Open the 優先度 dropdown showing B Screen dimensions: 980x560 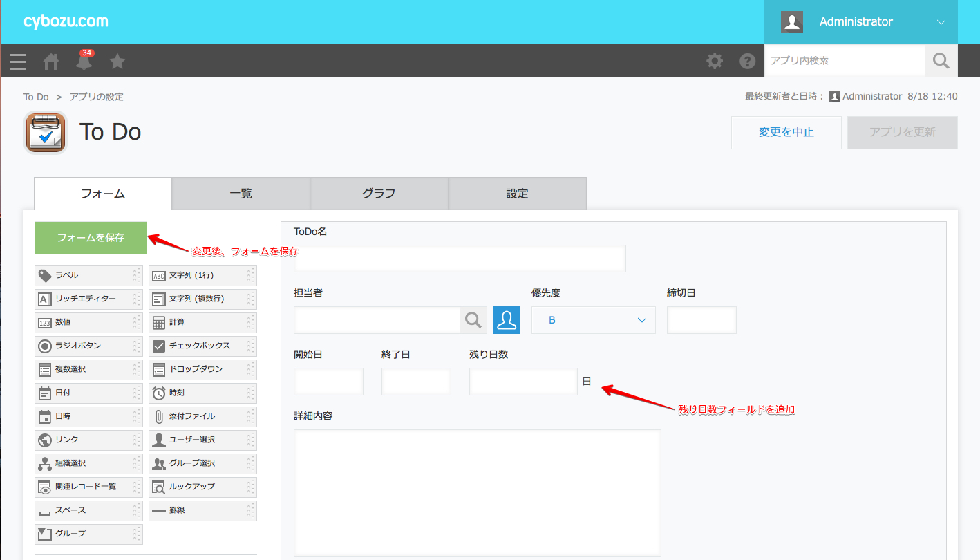click(x=593, y=320)
